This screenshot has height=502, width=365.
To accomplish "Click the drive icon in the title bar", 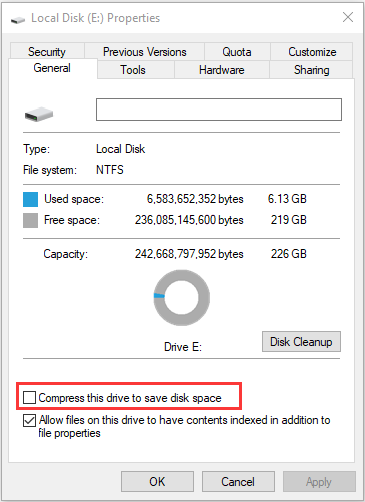I will (18, 20).
